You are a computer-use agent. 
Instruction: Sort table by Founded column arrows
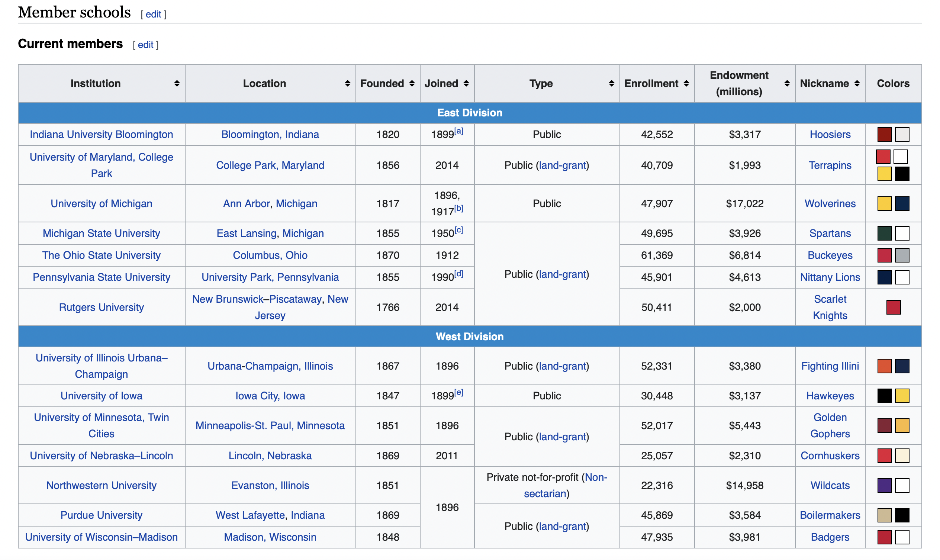click(x=412, y=84)
